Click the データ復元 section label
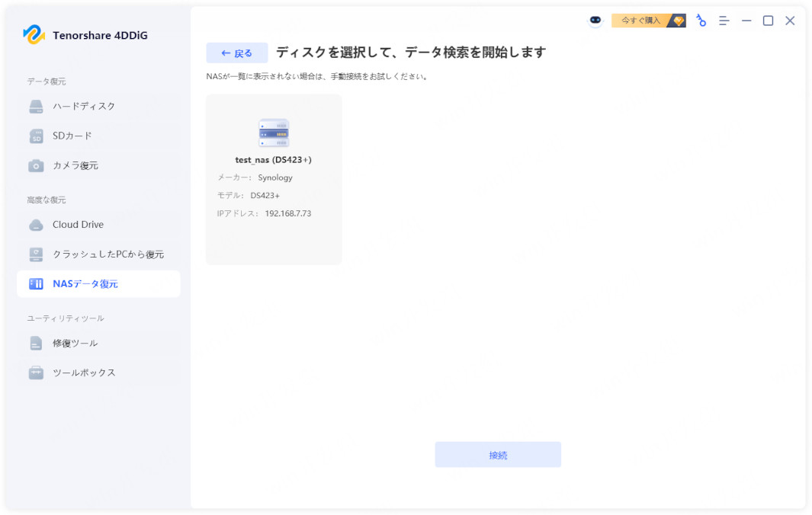The image size is (812, 515). pos(46,82)
